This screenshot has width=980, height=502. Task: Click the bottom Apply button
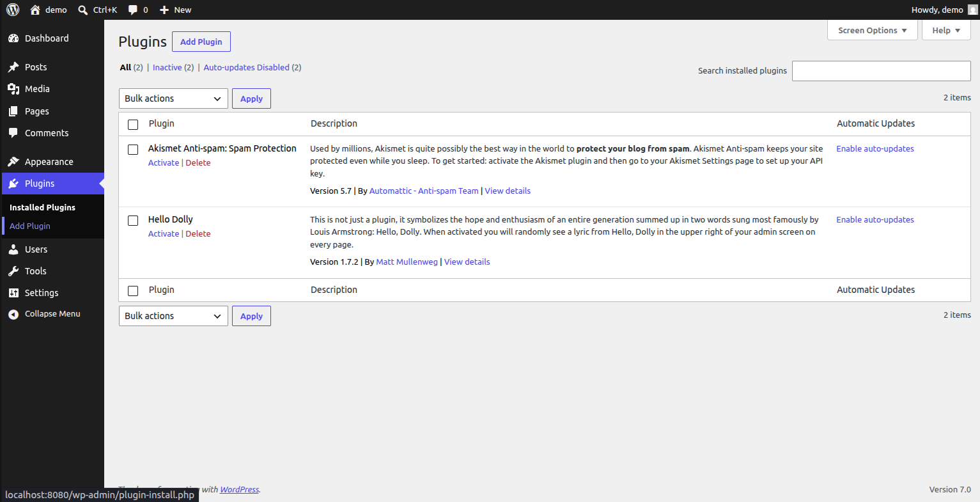click(x=251, y=316)
